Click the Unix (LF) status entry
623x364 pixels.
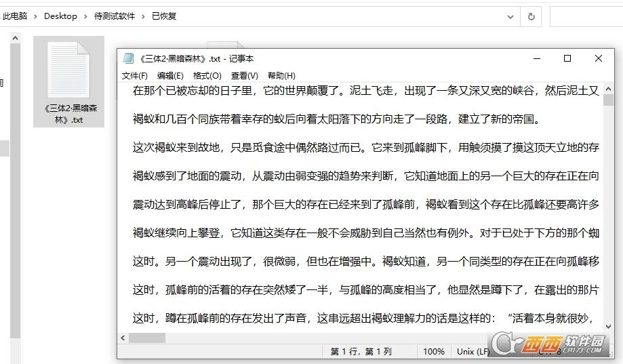(473, 351)
